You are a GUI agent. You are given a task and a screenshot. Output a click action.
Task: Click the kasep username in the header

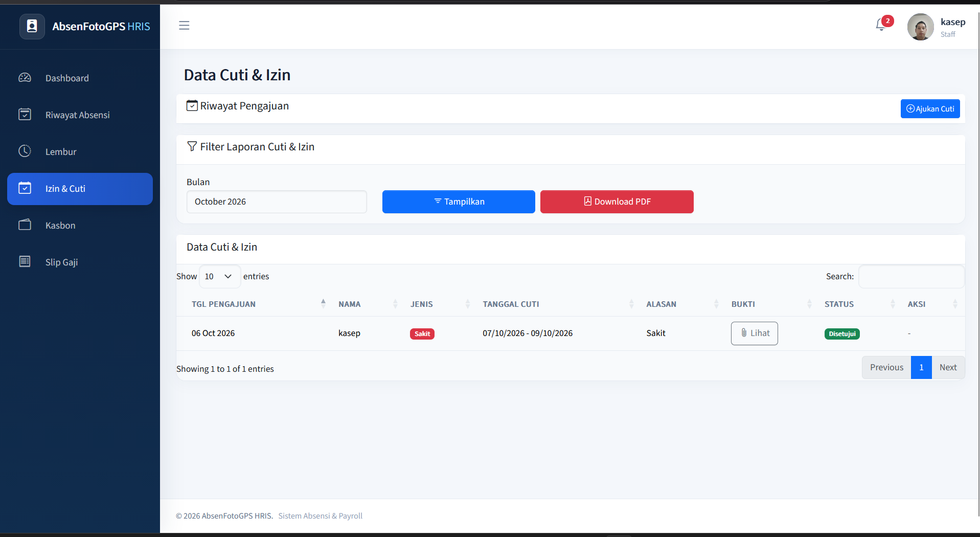click(x=953, y=22)
